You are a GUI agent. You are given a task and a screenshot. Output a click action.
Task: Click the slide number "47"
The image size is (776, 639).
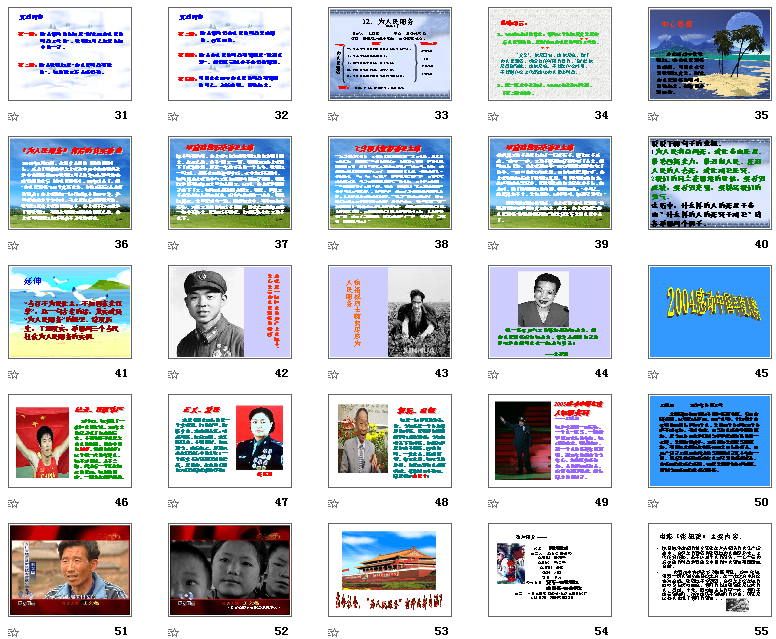(x=282, y=502)
